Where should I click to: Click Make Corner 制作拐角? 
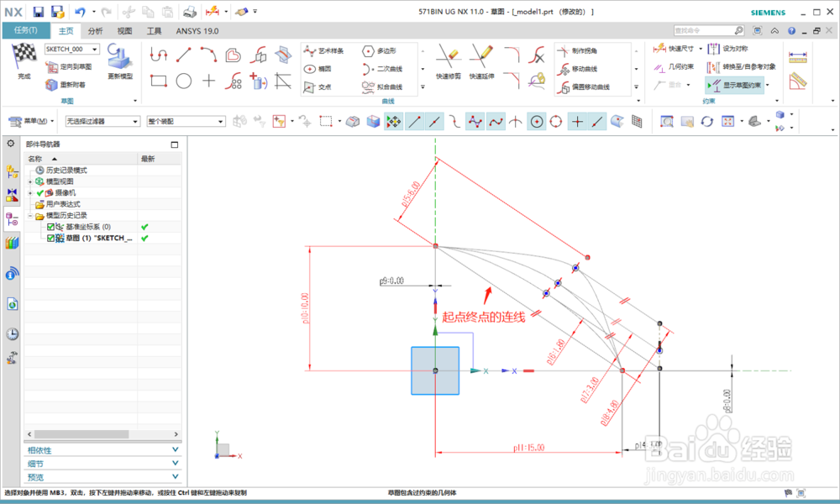coord(577,51)
